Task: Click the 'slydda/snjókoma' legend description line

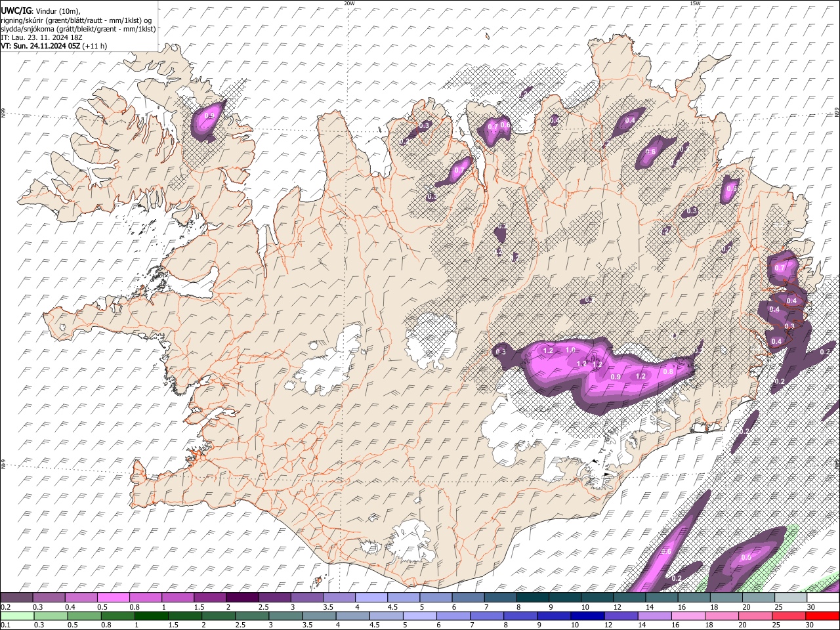Action: [78, 29]
